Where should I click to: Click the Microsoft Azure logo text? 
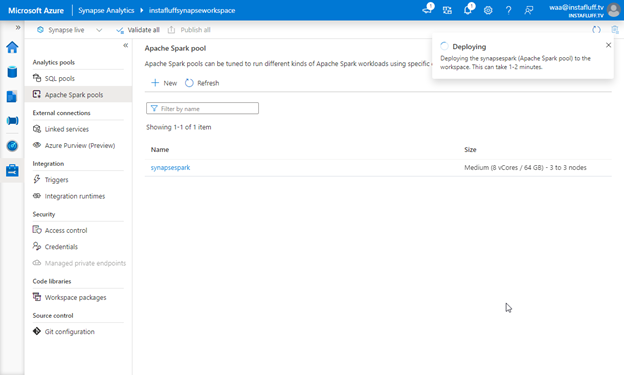point(36,10)
